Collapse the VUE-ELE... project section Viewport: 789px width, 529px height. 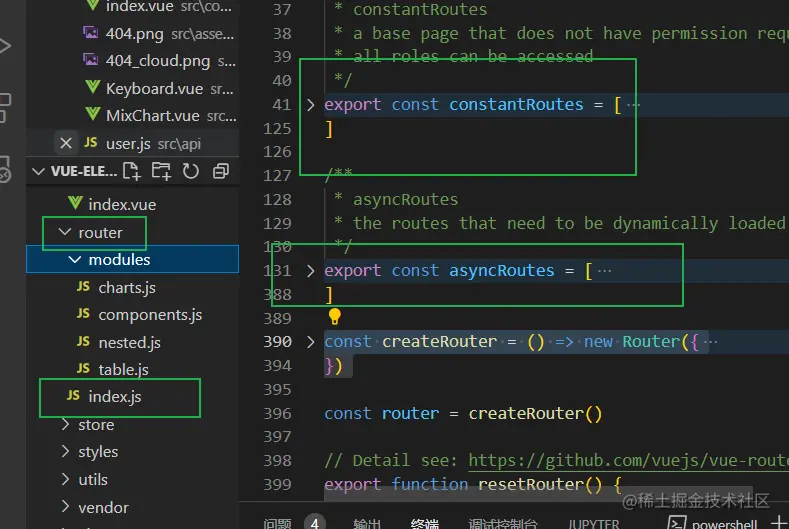click(x=38, y=171)
